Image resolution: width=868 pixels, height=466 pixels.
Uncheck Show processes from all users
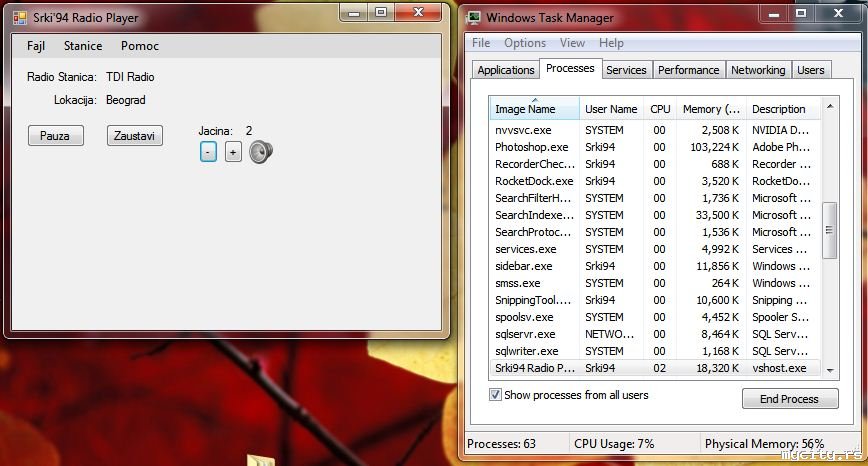495,395
